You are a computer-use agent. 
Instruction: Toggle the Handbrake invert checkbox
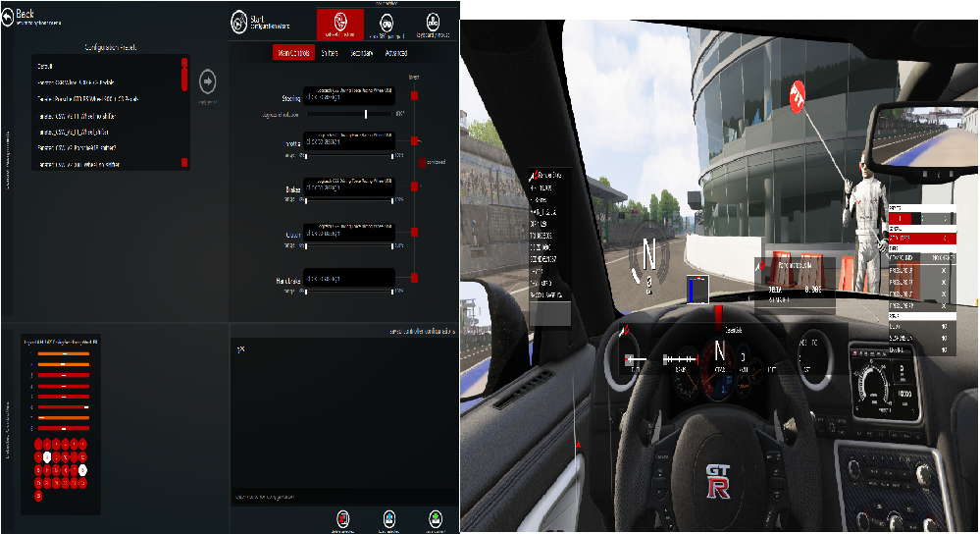click(414, 278)
